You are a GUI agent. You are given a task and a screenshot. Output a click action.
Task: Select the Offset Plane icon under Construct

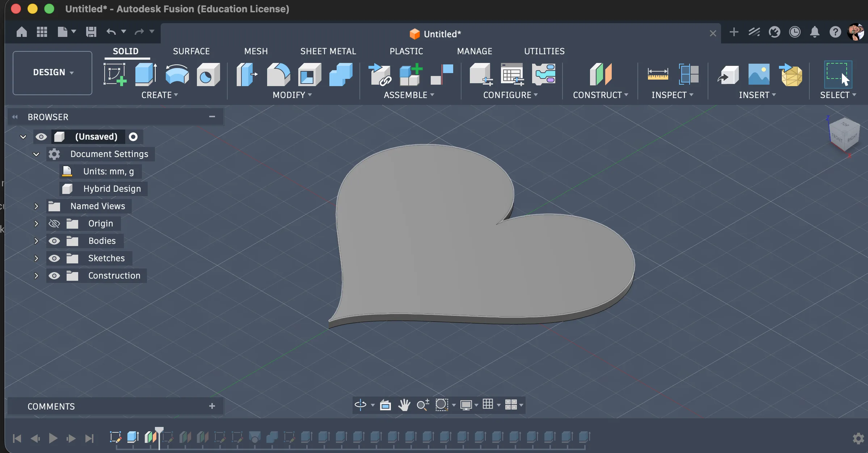pyautogui.click(x=601, y=74)
